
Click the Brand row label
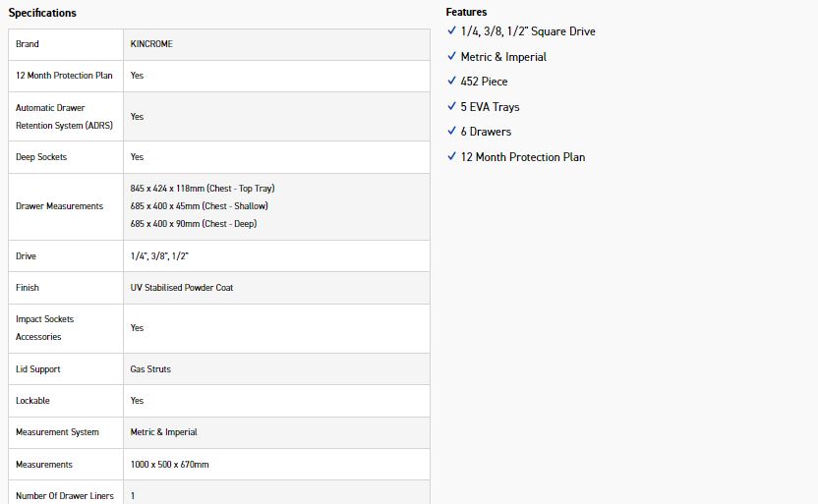(x=28, y=44)
